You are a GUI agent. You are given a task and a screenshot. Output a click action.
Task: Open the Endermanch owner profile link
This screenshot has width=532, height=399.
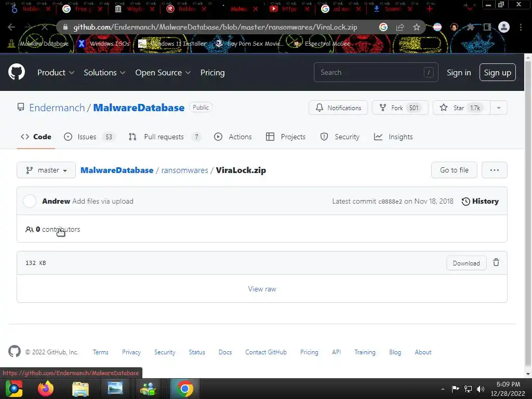click(x=57, y=108)
